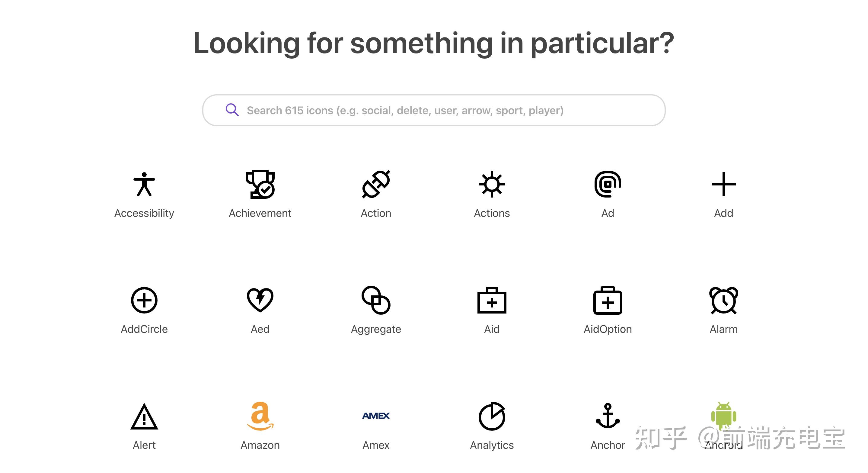
Task: Click the Accessibility person icon
Action: coord(144,184)
